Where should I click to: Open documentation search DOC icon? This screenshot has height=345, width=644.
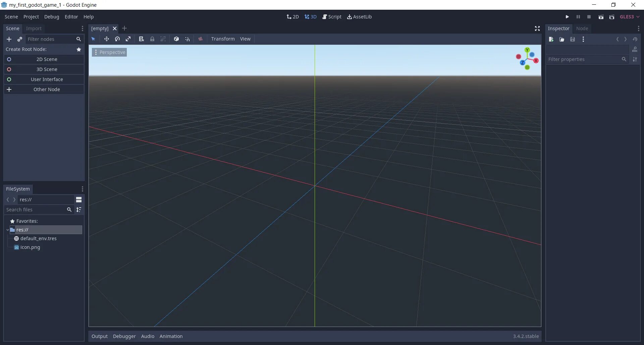point(635,49)
